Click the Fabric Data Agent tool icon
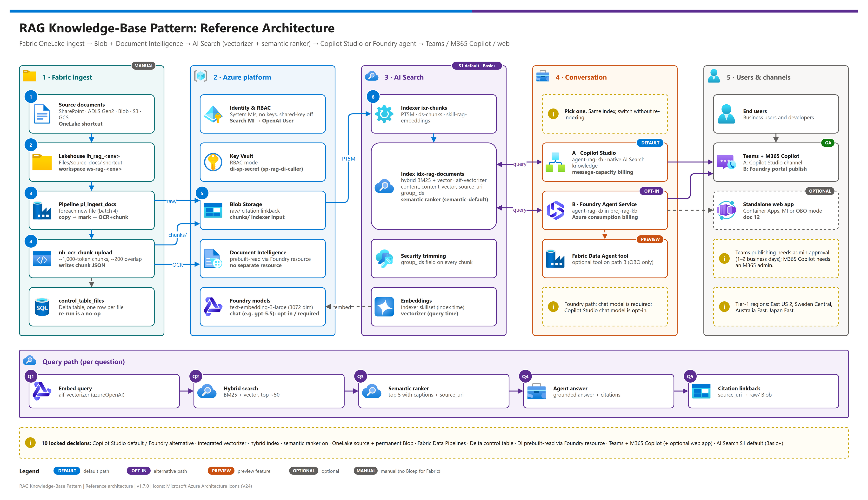The height and width of the screenshot is (500, 868). (555, 259)
